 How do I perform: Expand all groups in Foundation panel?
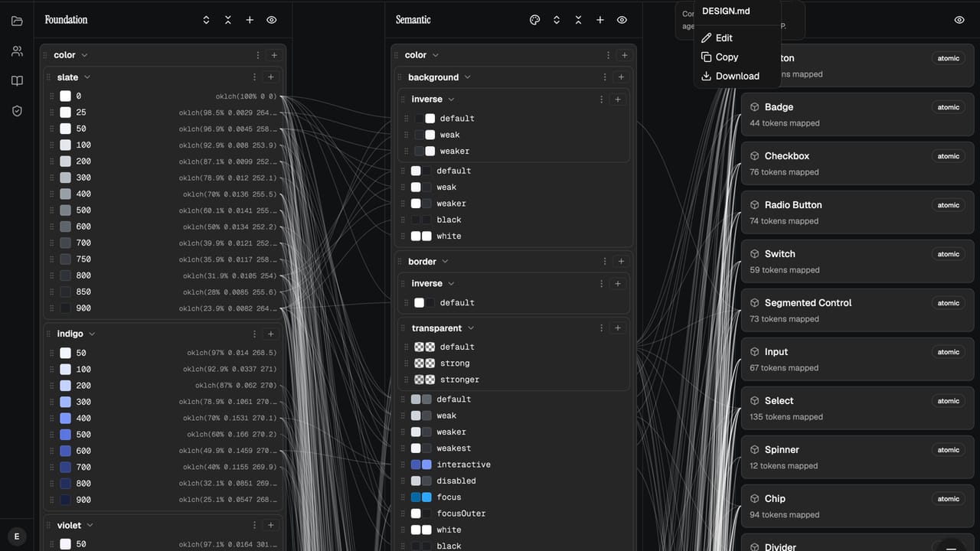[x=206, y=20]
